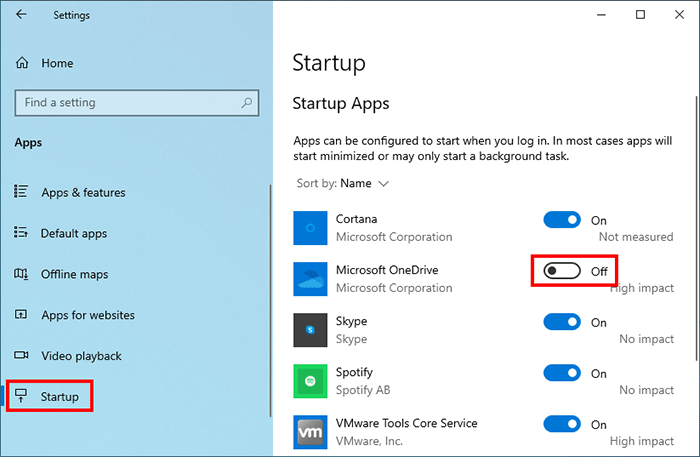Click the search magnifier icon

point(246,103)
